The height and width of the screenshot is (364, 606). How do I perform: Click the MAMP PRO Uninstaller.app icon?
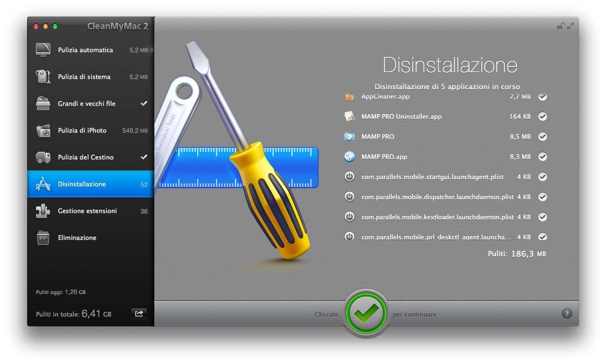[350, 116]
